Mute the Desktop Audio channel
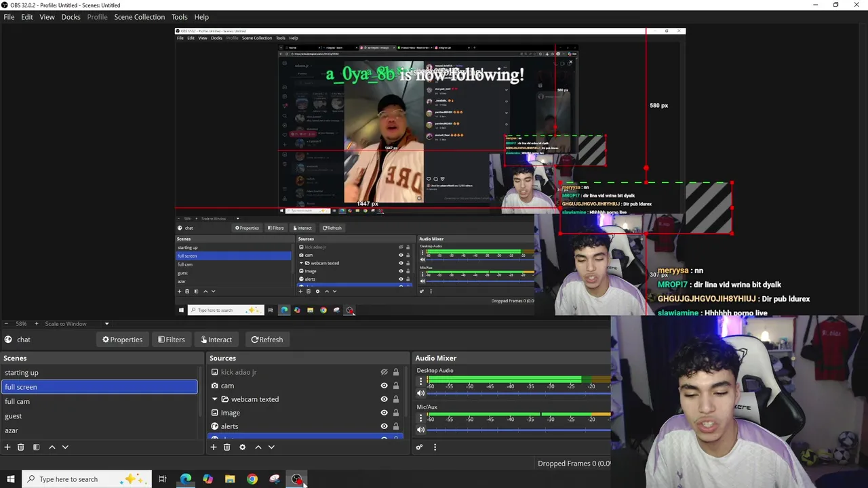This screenshot has height=488, width=868. (420, 393)
